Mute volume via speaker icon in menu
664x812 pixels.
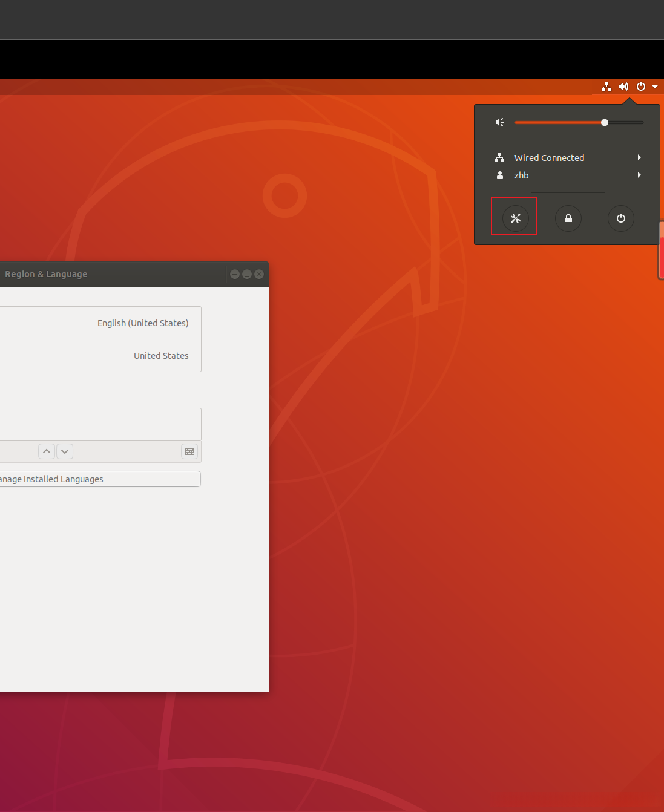(x=500, y=122)
